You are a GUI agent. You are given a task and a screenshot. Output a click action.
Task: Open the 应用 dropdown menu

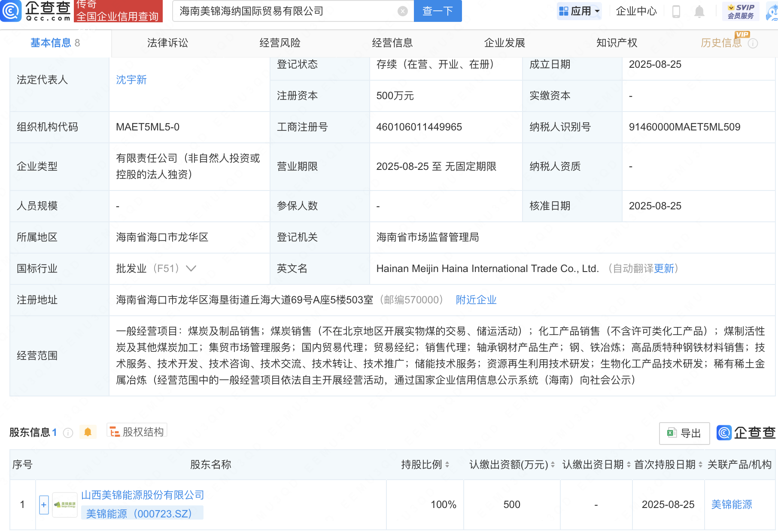coord(579,11)
